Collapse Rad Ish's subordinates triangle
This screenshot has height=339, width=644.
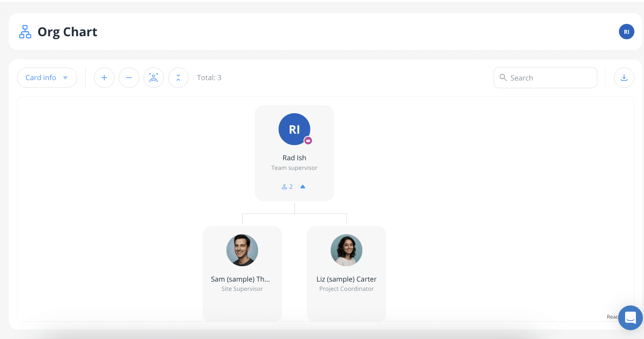tap(303, 187)
